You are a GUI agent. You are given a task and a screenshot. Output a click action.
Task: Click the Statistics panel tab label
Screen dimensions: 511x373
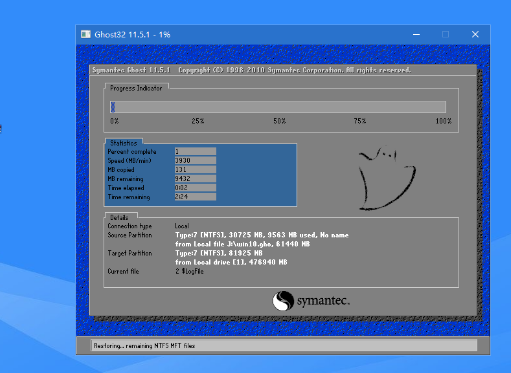pos(124,143)
